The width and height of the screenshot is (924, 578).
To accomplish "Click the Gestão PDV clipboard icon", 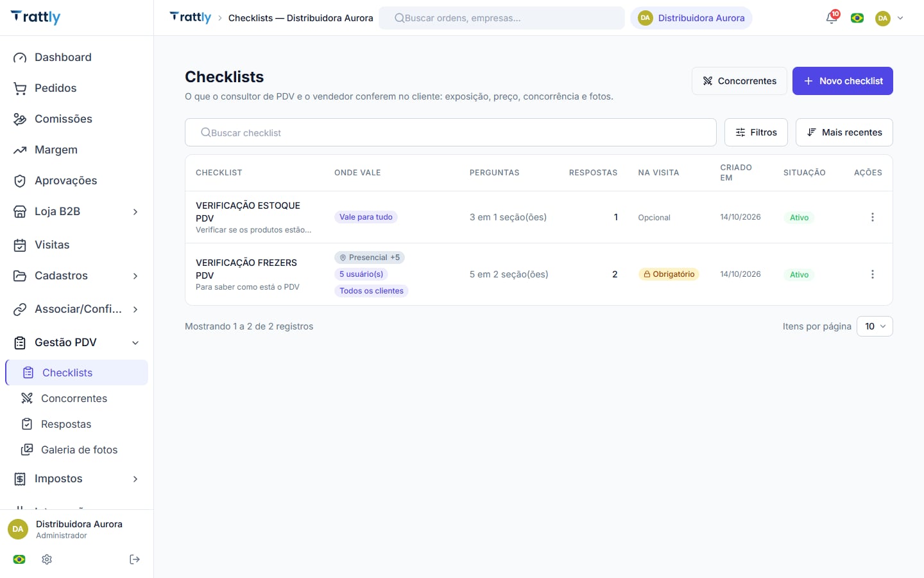I will [x=20, y=342].
